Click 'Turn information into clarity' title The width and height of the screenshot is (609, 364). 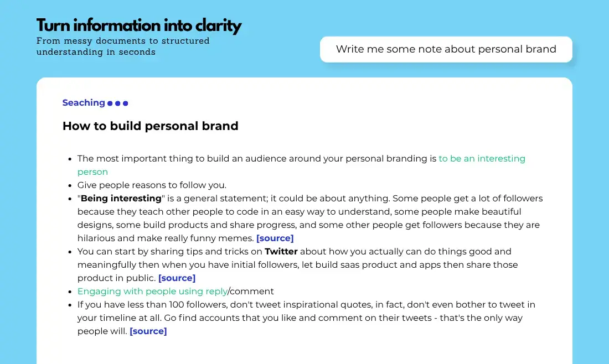tap(138, 26)
